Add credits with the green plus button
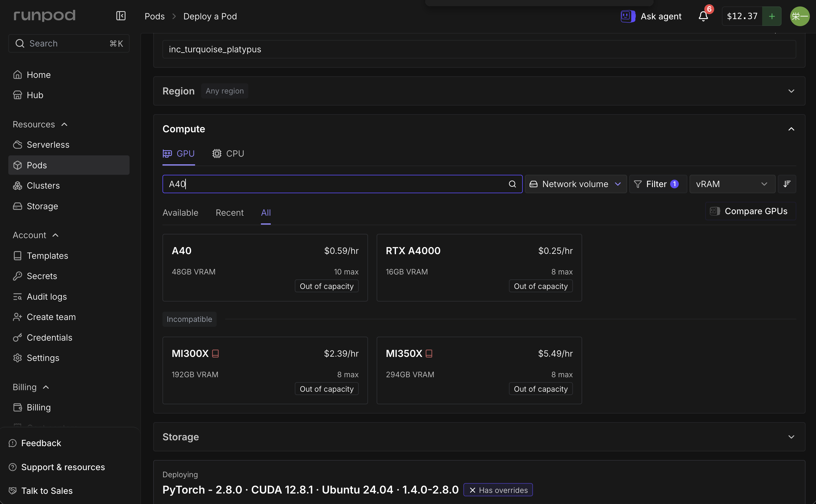Screen dimensions: 816x504 tap(772, 16)
